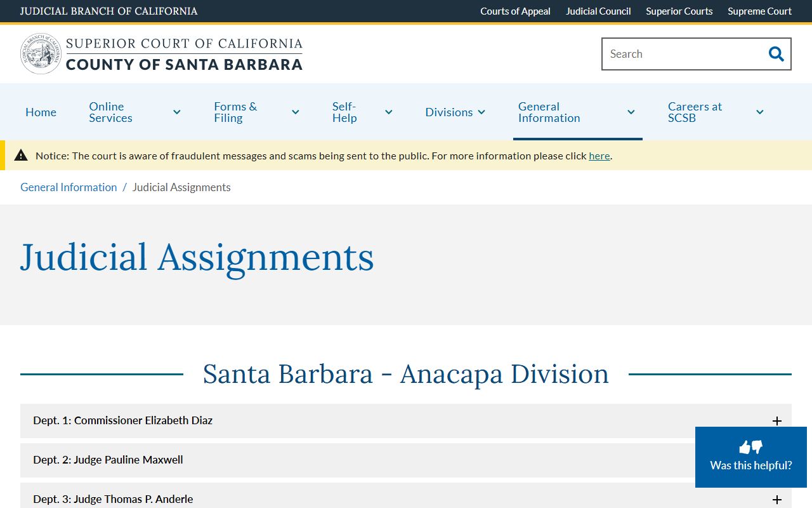Expand the Online Services menu chevron
This screenshot has height=508, width=812.
[177, 112]
